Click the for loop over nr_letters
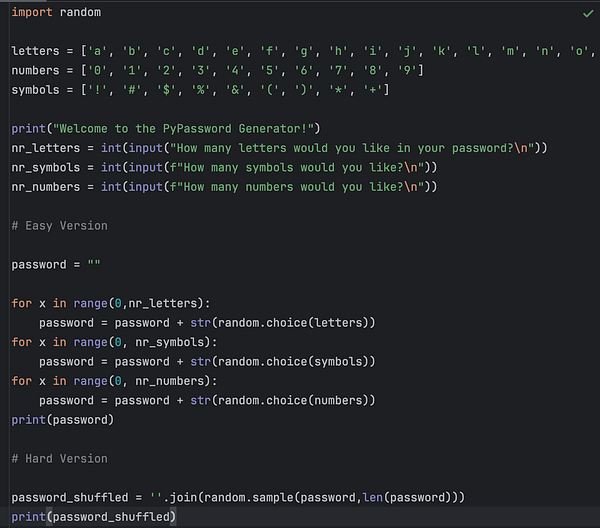 point(111,303)
